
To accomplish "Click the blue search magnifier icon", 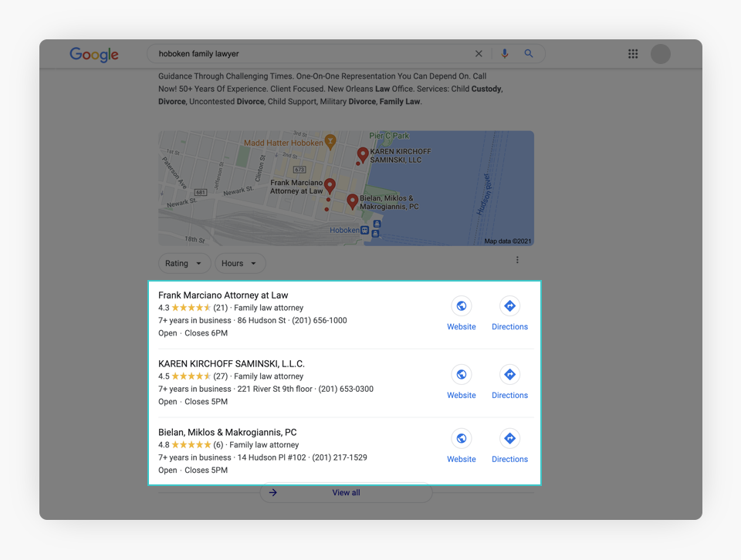I will point(529,54).
